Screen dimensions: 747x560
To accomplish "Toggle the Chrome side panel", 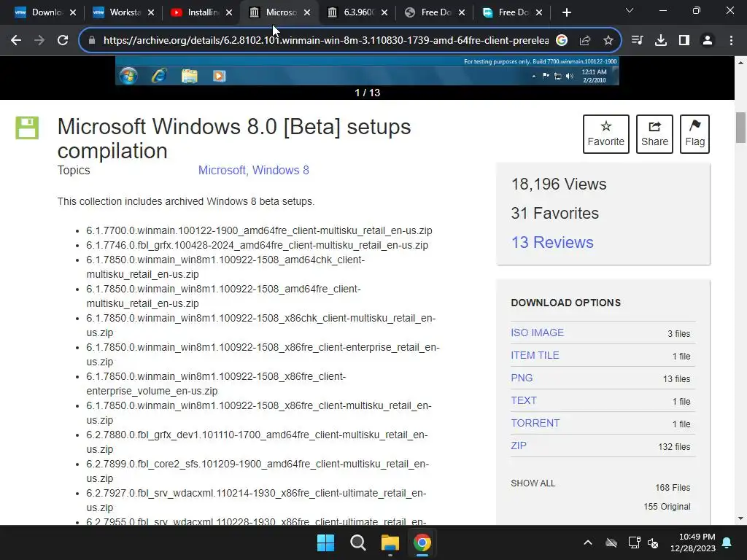I will tap(684, 41).
